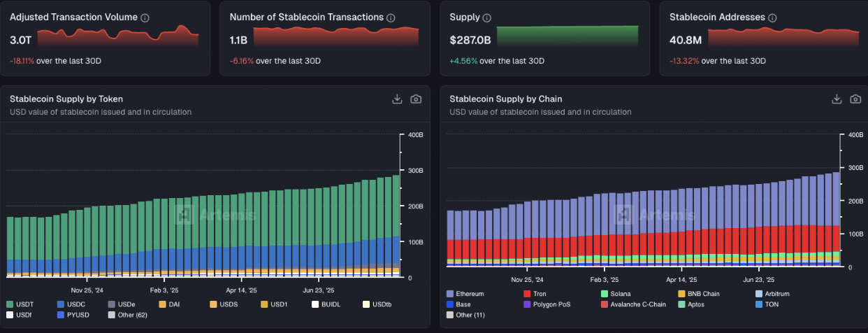Capture camera snapshot of Supply by Chain chart
This screenshot has width=868, height=333.
(x=855, y=99)
